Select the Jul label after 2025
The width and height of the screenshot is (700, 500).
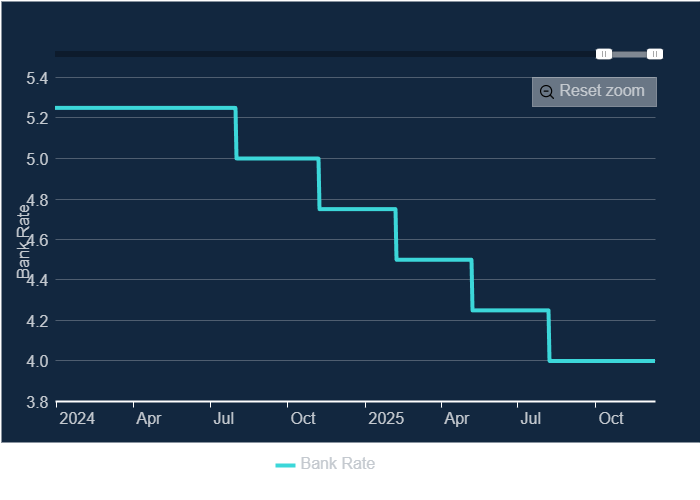coord(531,419)
